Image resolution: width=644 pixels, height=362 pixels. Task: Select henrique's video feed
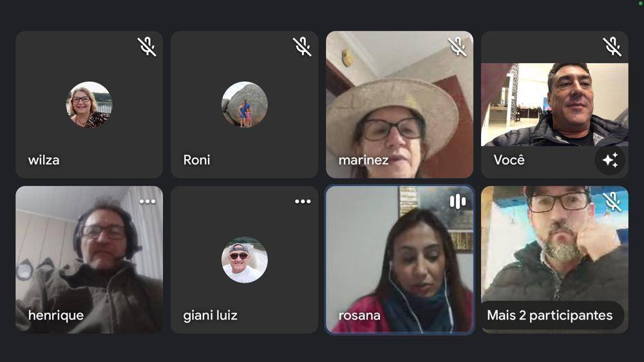[89, 260]
